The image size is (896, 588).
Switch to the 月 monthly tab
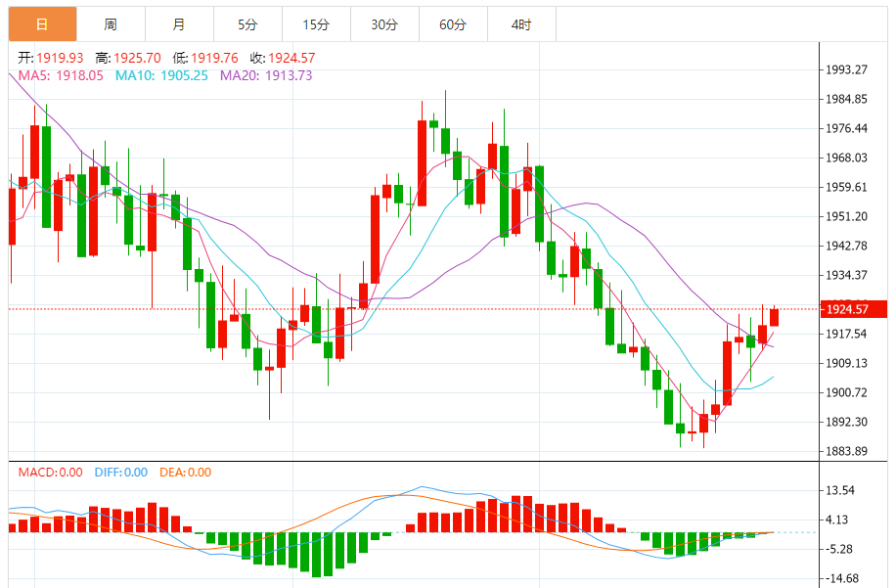tap(179, 24)
